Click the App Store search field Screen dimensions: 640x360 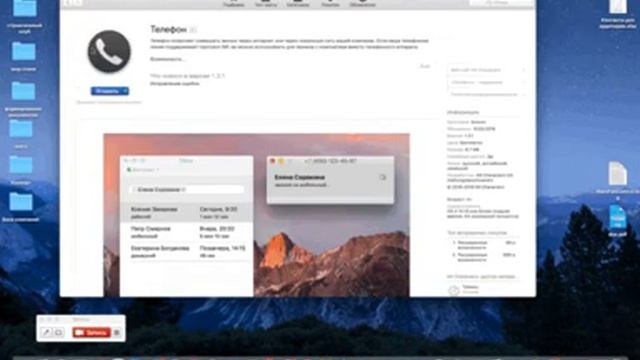[x=501, y=3]
